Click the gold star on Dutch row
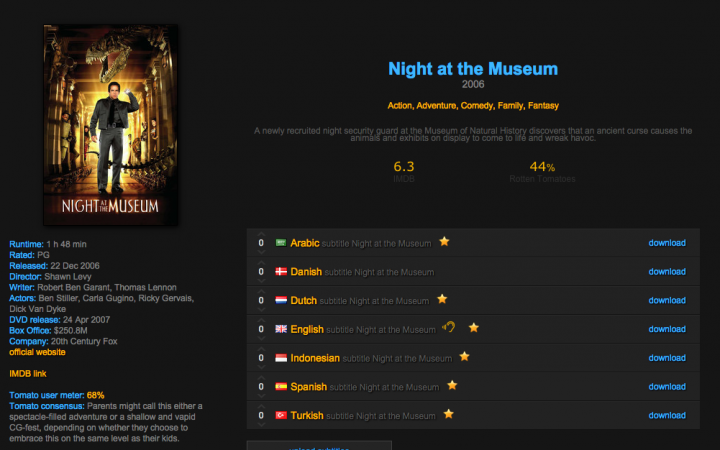 442,299
